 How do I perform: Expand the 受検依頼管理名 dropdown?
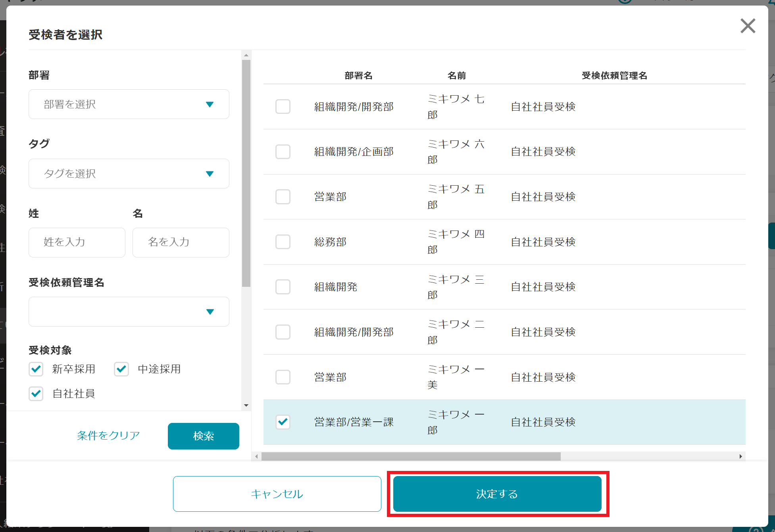[x=129, y=312]
